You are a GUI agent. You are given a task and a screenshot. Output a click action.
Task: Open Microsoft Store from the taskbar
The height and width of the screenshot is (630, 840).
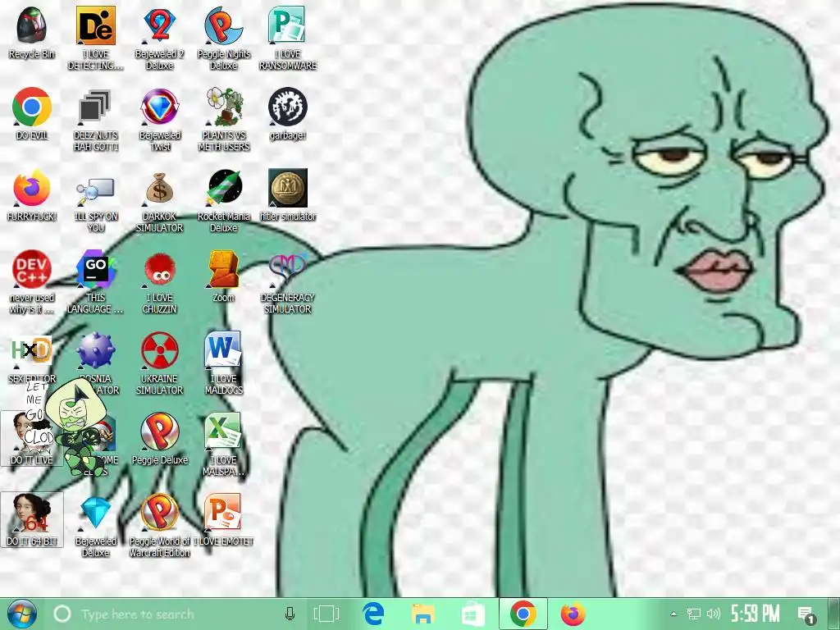coord(472,614)
